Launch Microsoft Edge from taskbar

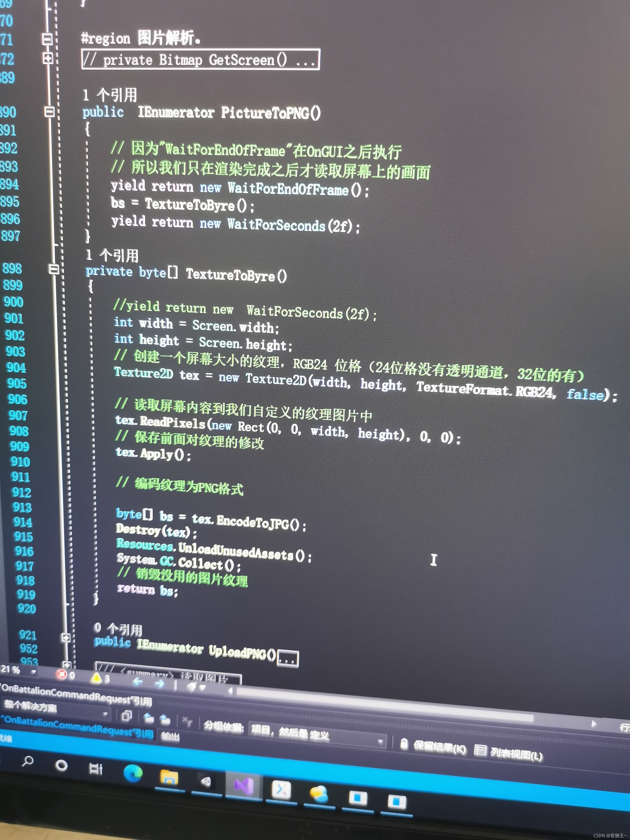click(133, 773)
